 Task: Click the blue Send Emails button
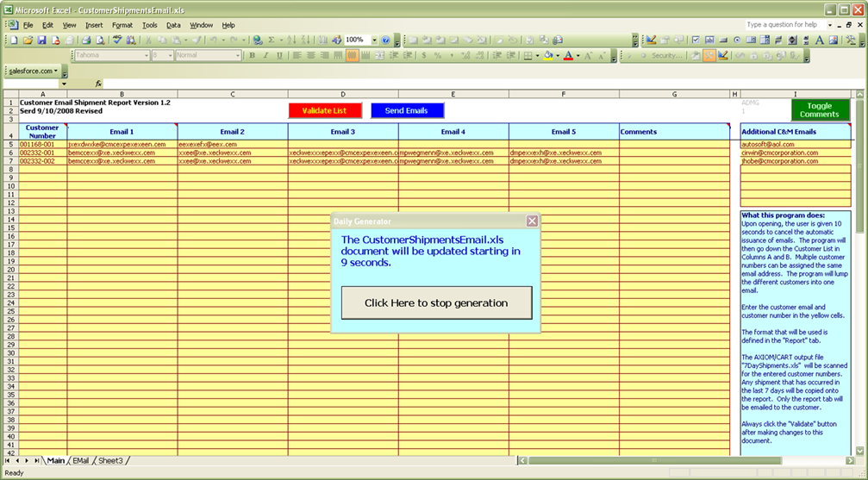tap(406, 110)
